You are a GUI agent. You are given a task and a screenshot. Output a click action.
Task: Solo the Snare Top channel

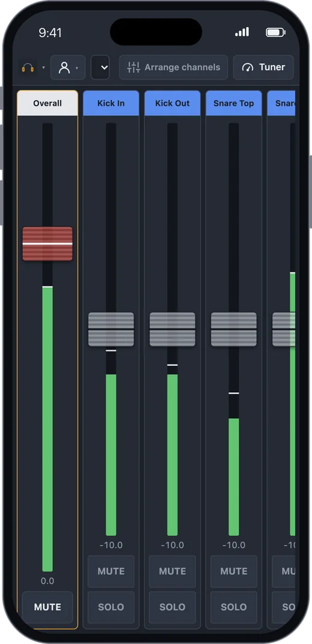[x=233, y=607]
